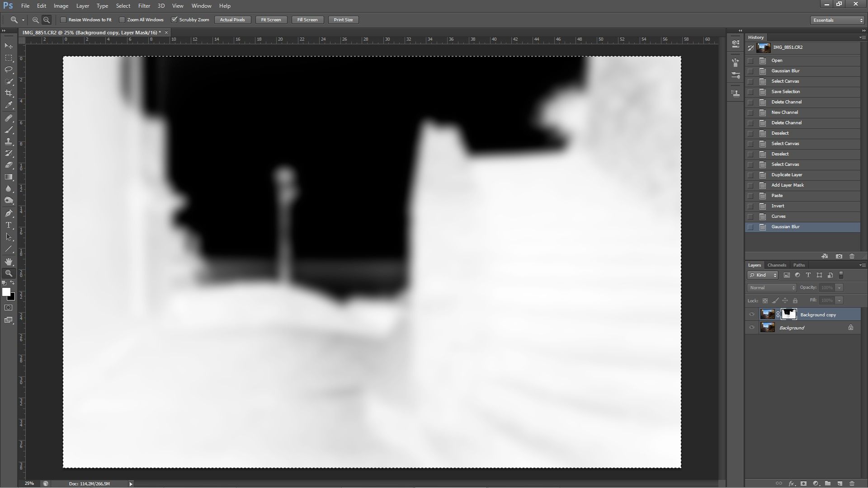Open the Select menu
This screenshot has height=488, width=868.
pyautogui.click(x=123, y=6)
